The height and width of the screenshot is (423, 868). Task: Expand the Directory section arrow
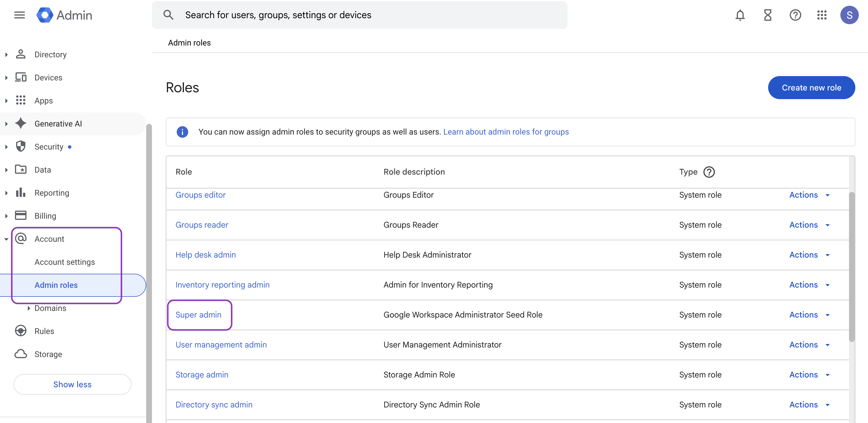(x=6, y=54)
